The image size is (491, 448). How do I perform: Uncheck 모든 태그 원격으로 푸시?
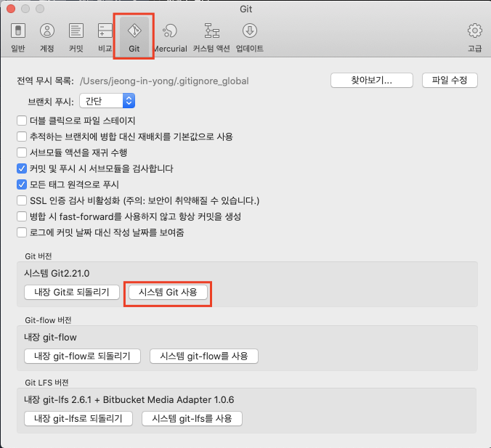coord(22,184)
